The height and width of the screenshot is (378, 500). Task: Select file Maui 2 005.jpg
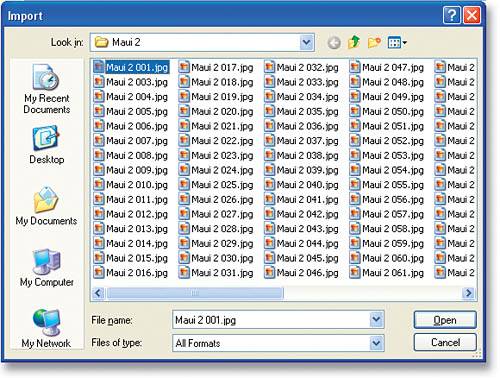tap(131, 111)
